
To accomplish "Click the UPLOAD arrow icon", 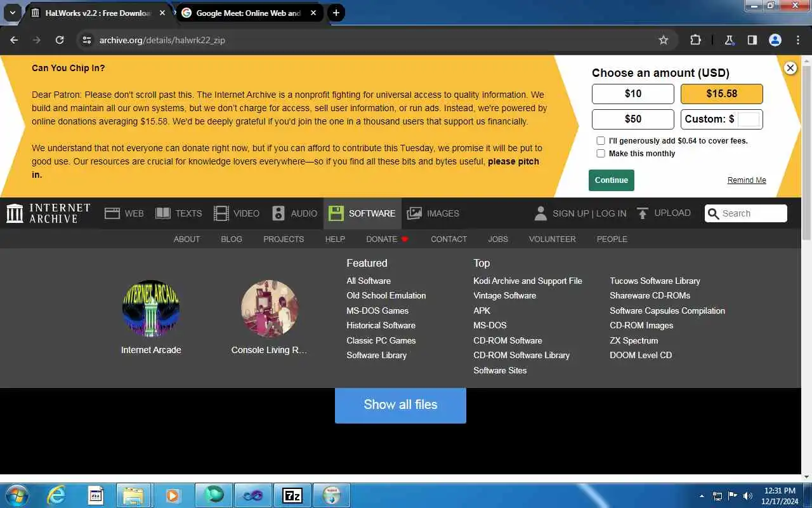I will (x=643, y=213).
